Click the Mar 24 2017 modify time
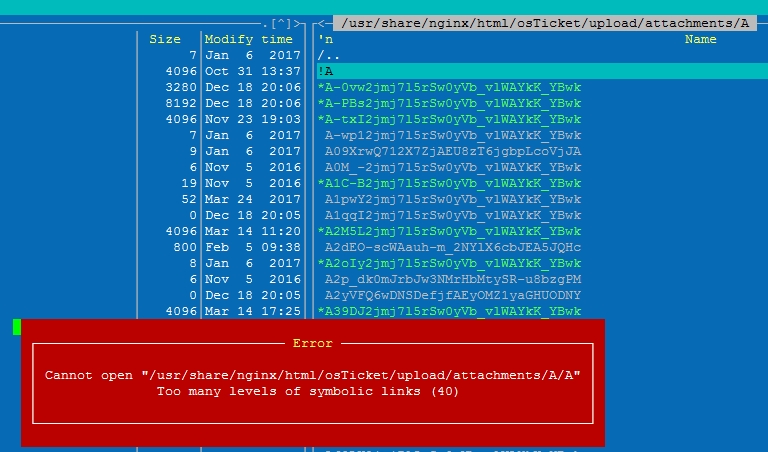768x452 pixels. point(253,199)
